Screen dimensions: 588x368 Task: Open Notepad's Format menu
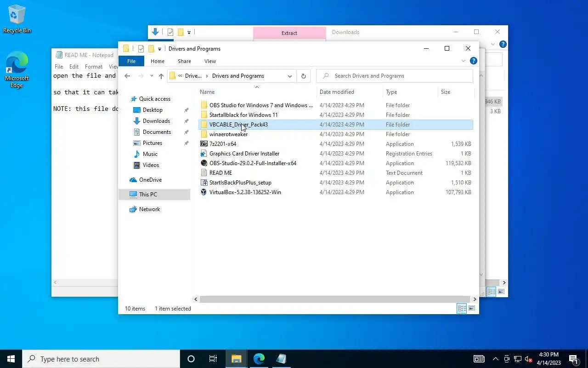(94, 67)
